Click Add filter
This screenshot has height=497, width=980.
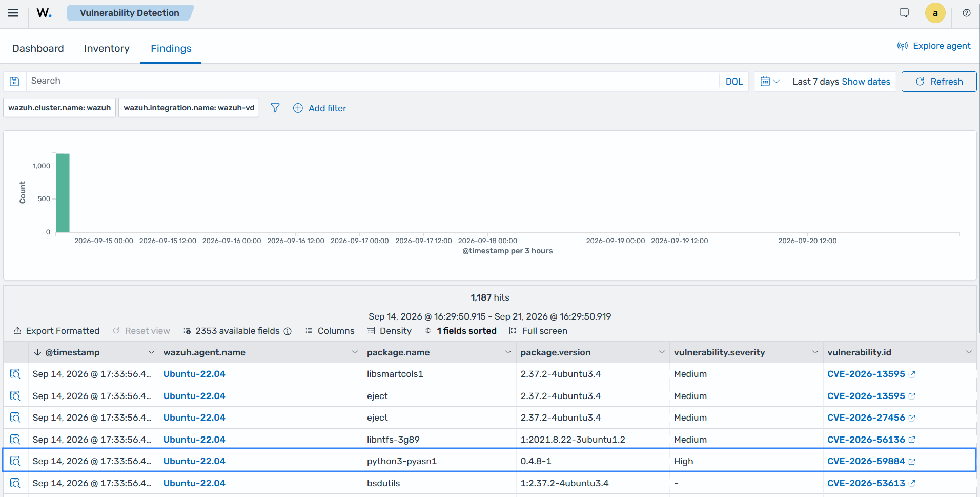click(319, 108)
